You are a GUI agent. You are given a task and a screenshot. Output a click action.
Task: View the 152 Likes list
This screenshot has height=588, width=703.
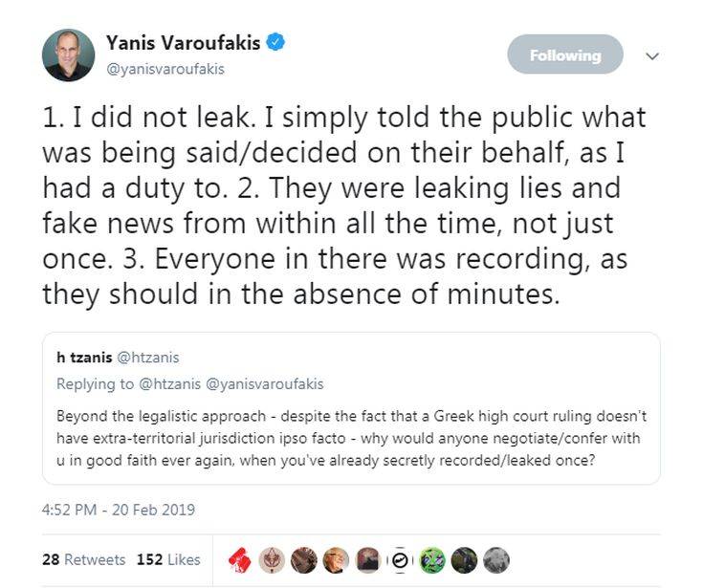168,559
